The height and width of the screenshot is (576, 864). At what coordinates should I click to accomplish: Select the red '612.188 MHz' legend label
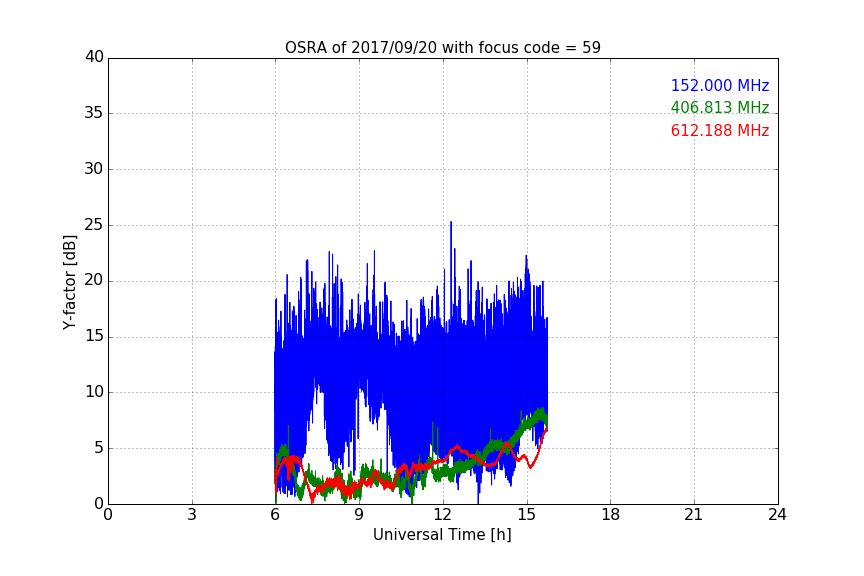pos(720,131)
